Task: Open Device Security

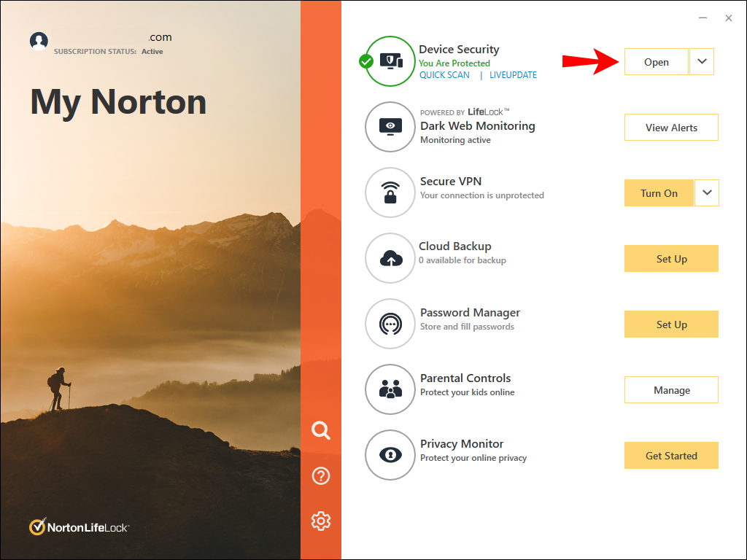Action: point(656,62)
